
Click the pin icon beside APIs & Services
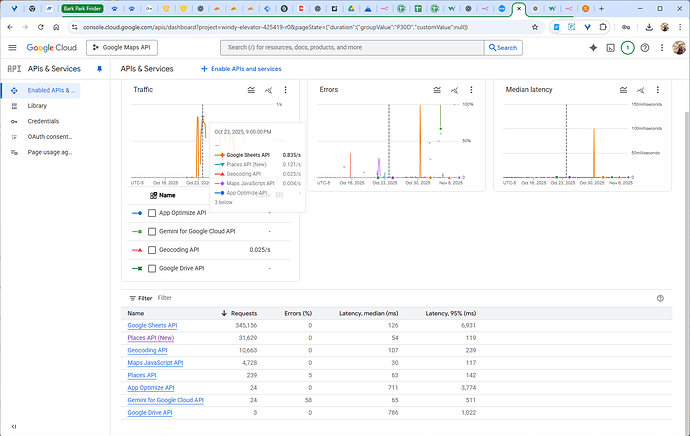(x=98, y=69)
